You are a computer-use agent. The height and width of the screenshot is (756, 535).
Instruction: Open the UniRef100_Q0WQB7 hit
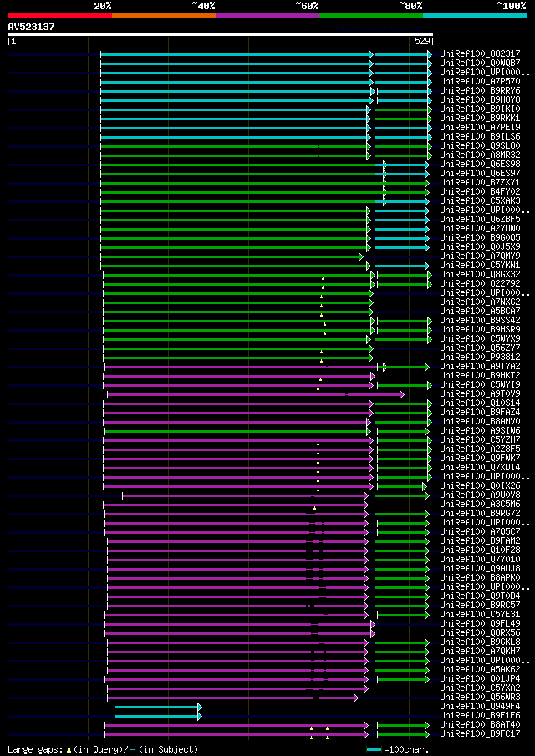coord(480,63)
